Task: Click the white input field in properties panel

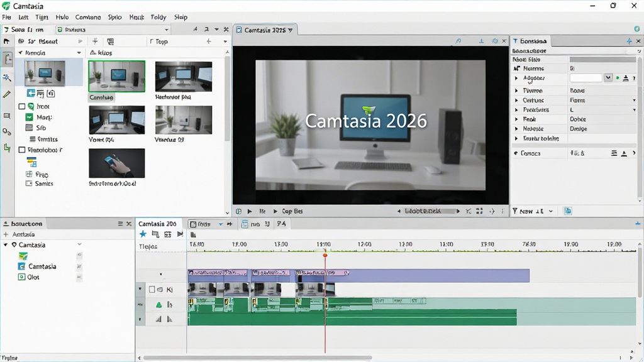Action: (586, 77)
